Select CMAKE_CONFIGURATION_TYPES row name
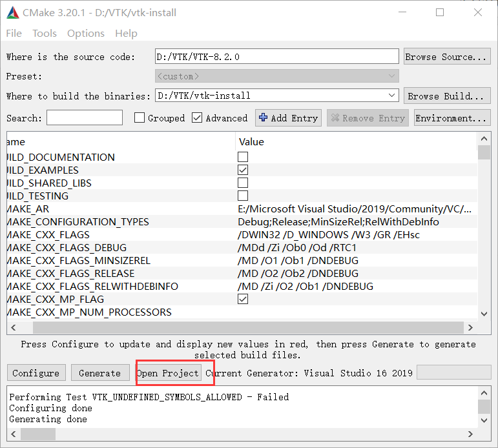Image resolution: width=498 pixels, height=448 pixels. coord(78,221)
